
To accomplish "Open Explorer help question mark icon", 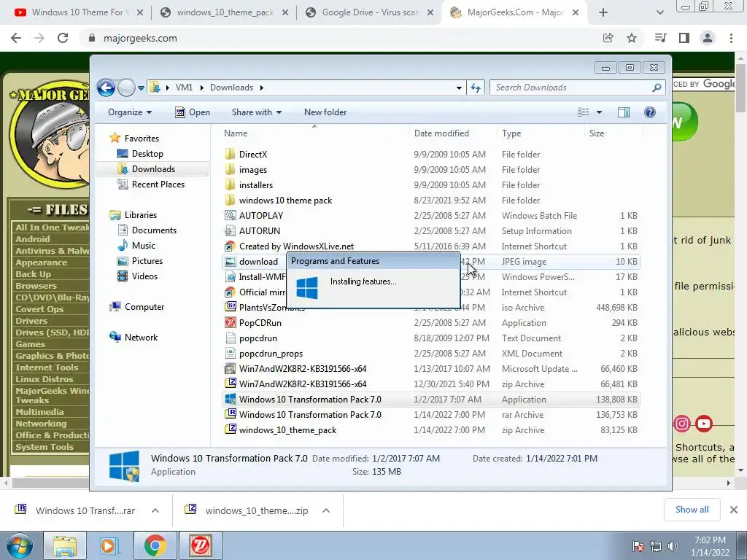I will pos(650,112).
